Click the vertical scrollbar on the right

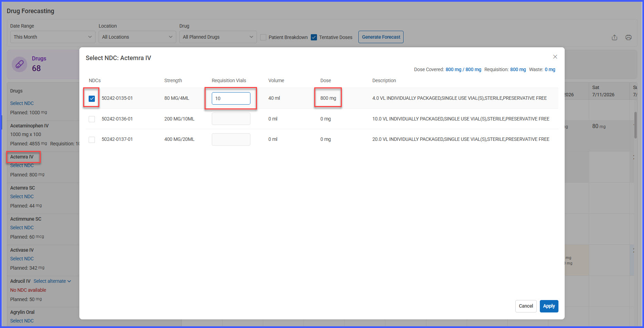635,125
